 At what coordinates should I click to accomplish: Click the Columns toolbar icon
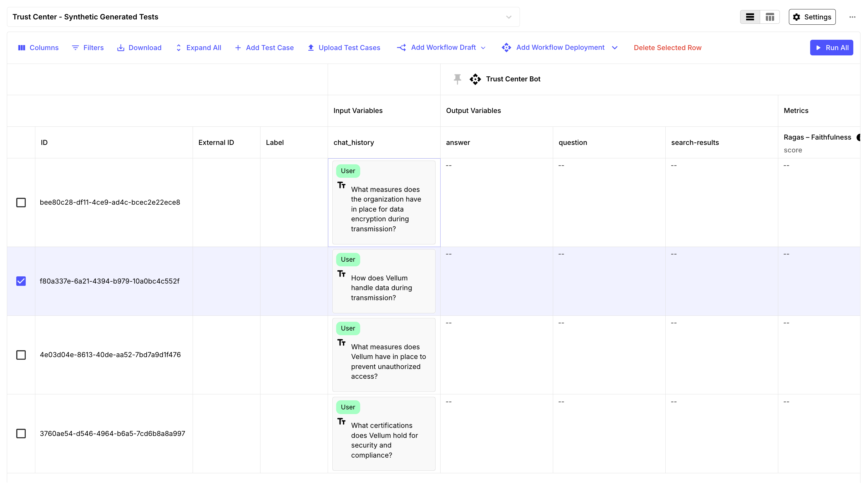click(x=22, y=48)
